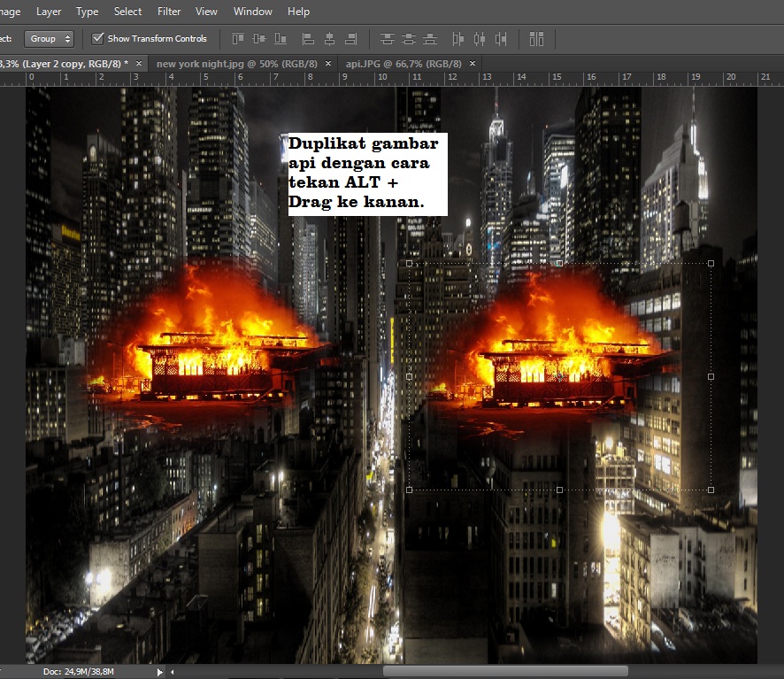The width and height of the screenshot is (784, 679).
Task: Switch to the api.JPG document tab
Action: click(404, 64)
